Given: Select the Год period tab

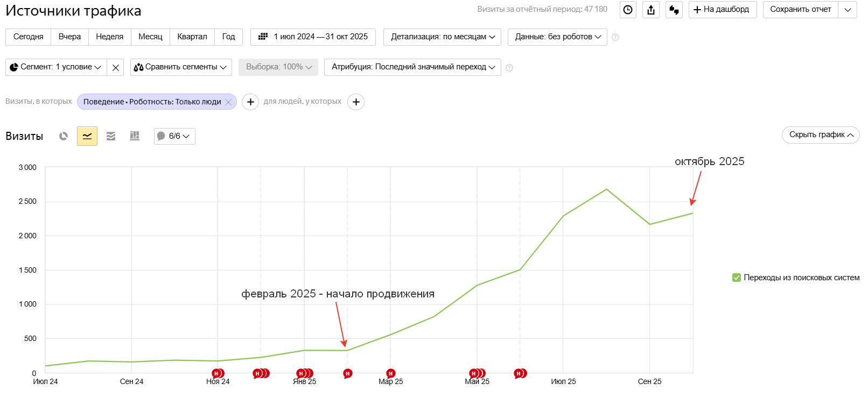Looking at the screenshot, I should (229, 37).
